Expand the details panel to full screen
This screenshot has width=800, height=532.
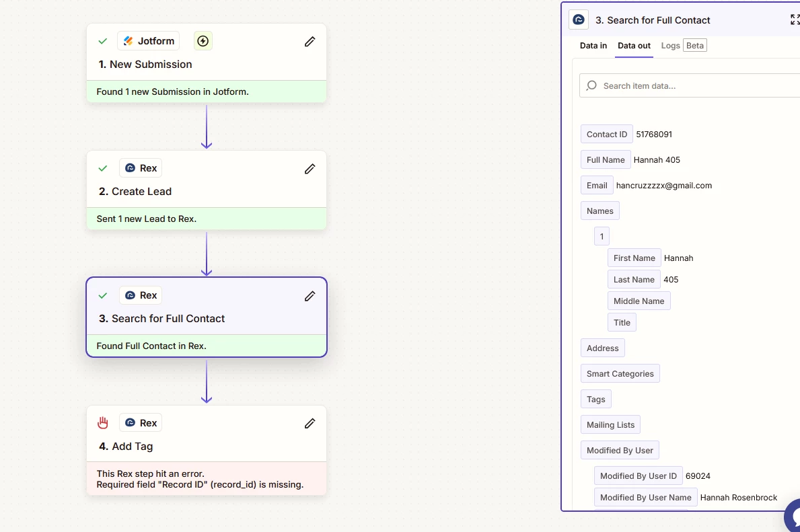coord(795,20)
